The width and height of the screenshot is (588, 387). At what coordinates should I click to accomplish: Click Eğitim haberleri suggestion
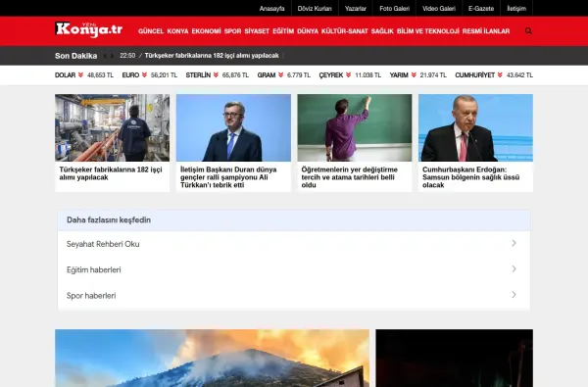pos(94,269)
